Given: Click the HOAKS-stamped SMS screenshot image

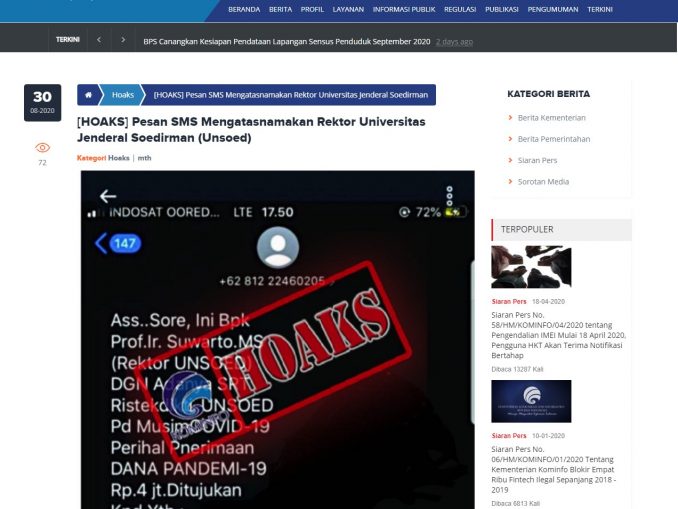Looking at the screenshot, I should [278, 340].
